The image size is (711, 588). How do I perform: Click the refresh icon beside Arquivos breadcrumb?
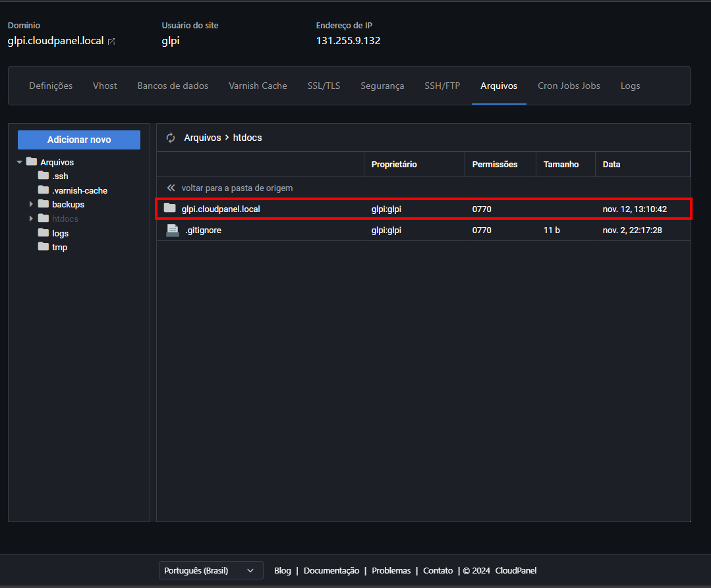pos(171,138)
